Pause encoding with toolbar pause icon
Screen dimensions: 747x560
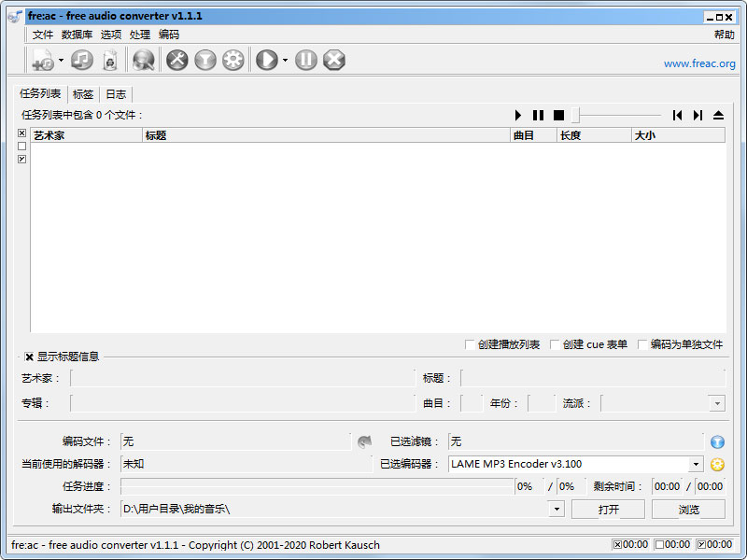coord(306,61)
